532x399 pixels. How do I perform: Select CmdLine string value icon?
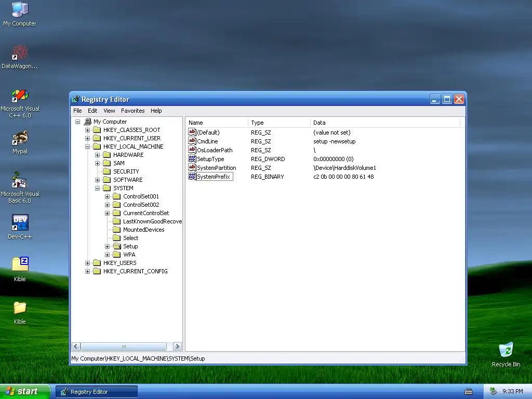(x=192, y=141)
